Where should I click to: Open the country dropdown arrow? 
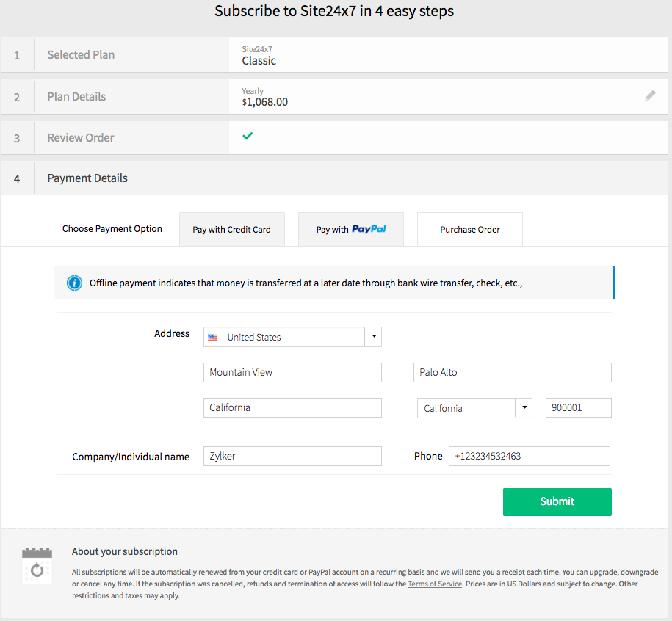pyautogui.click(x=373, y=337)
